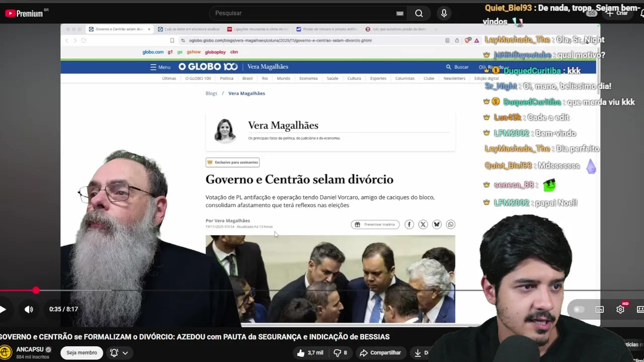The width and height of the screenshot is (644, 362).
Task: Click the elapsed time display 0:35 / 8:17
Action: coord(63,309)
